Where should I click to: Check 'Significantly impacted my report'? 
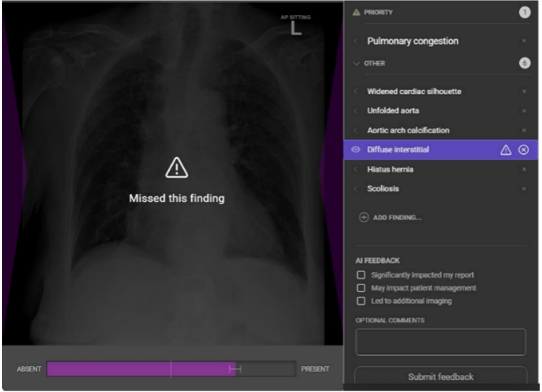point(361,275)
